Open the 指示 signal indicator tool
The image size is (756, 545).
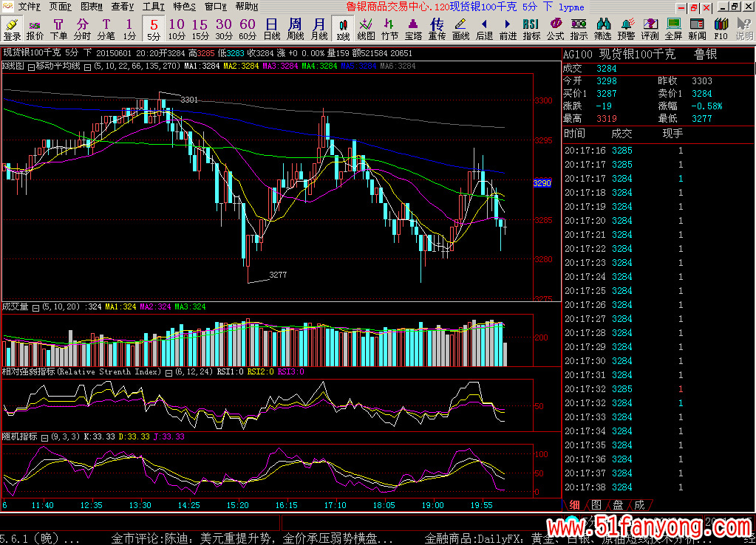coord(579,29)
